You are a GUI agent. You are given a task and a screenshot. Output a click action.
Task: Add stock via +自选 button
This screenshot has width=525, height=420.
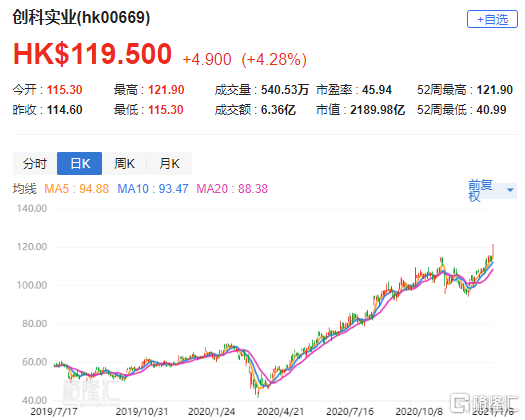[x=492, y=19]
